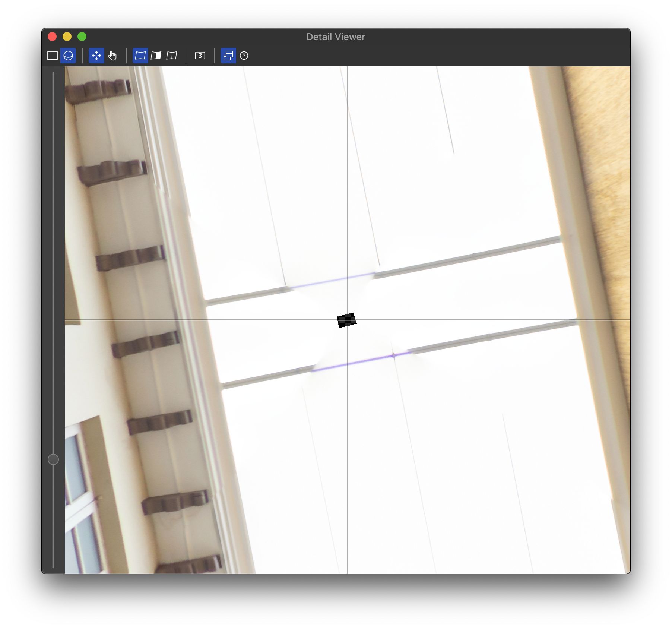Image resolution: width=672 pixels, height=629 pixels.
Task: Close the Detail Viewer window
Action: point(52,37)
